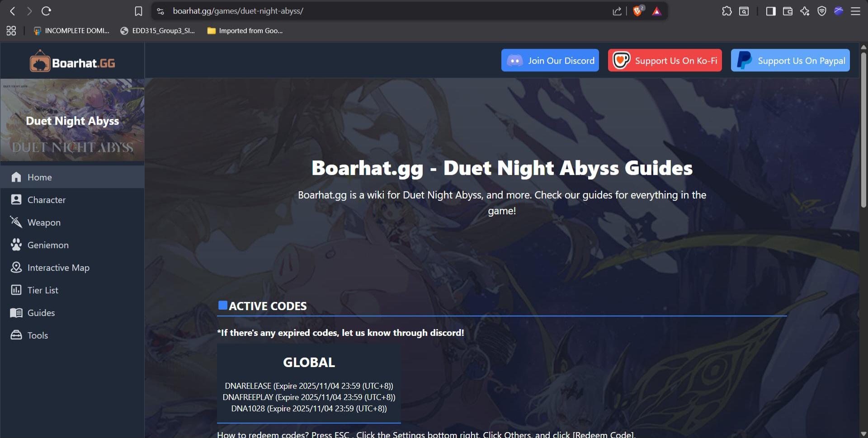Select Geniemon from the sidebar

click(x=48, y=245)
